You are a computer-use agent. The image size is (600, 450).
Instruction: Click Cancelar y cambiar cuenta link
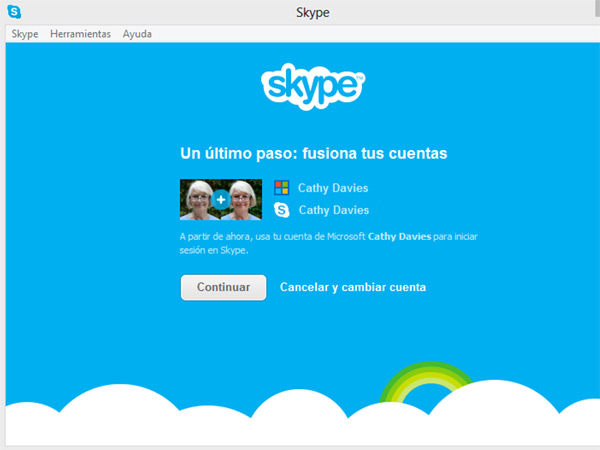point(353,287)
